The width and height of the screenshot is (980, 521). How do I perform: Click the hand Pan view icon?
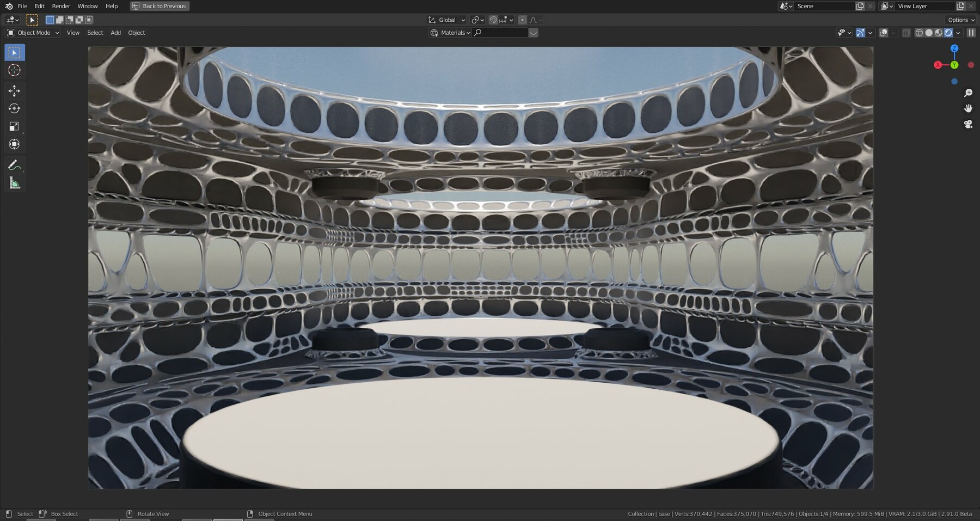(x=968, y=108)
